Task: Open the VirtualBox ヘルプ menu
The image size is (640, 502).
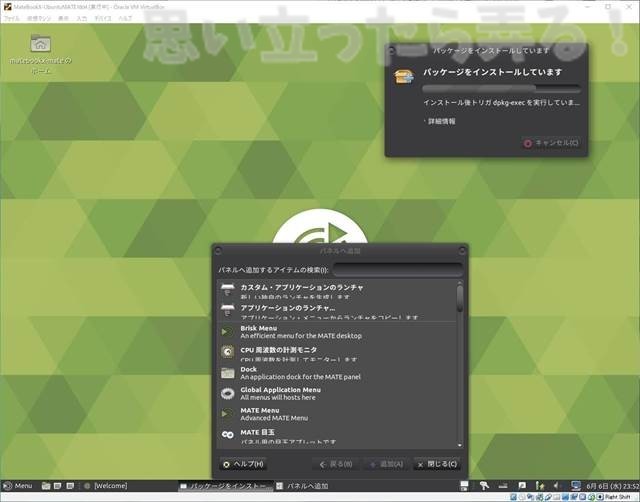Action: tap(125, 18)
